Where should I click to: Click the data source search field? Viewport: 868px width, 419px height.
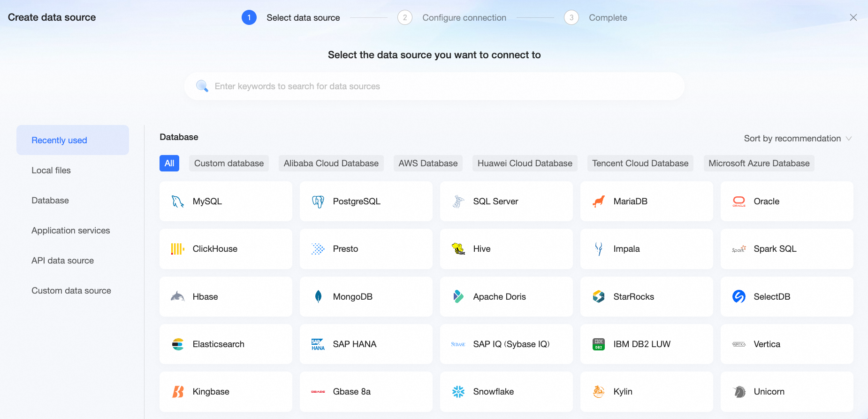[x=434, y=86]
